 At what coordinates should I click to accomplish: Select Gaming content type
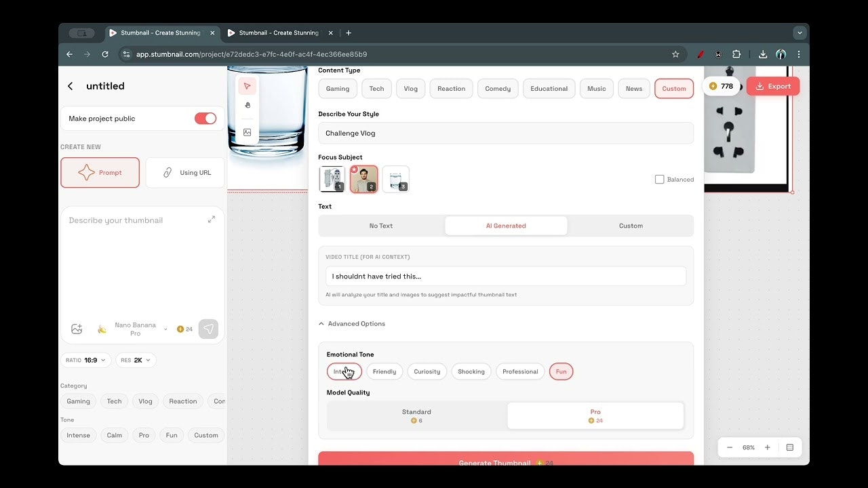pos(338,89)
